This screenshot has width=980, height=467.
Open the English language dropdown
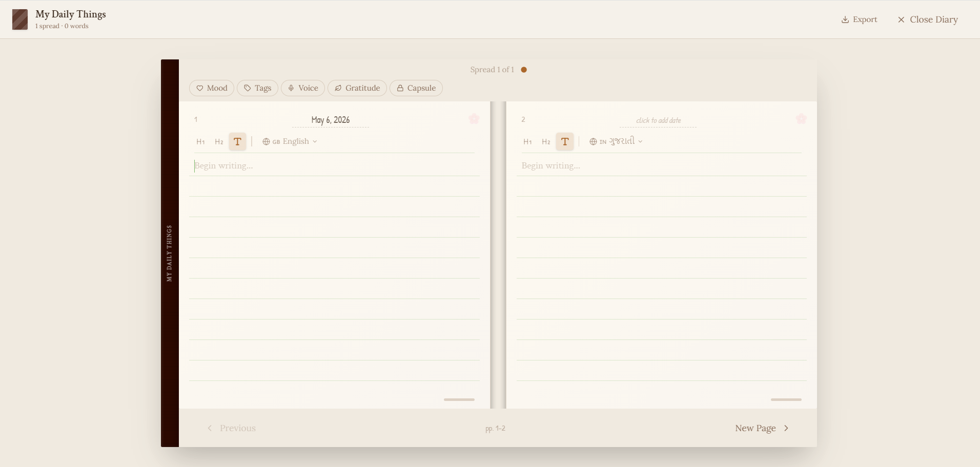click(290, 141)
